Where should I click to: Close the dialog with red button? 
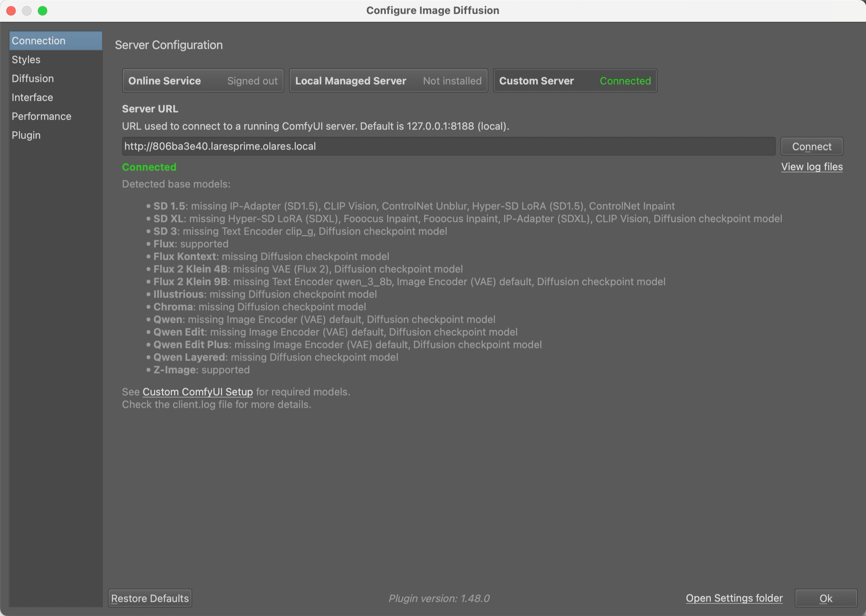11,11
